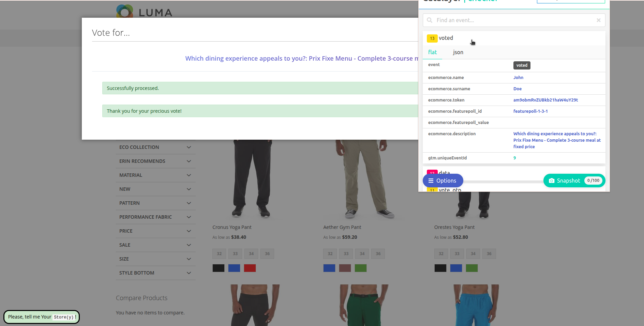644x326 pixels.
Task: Switch to the flat tab
Action: [x=432, y=52]
